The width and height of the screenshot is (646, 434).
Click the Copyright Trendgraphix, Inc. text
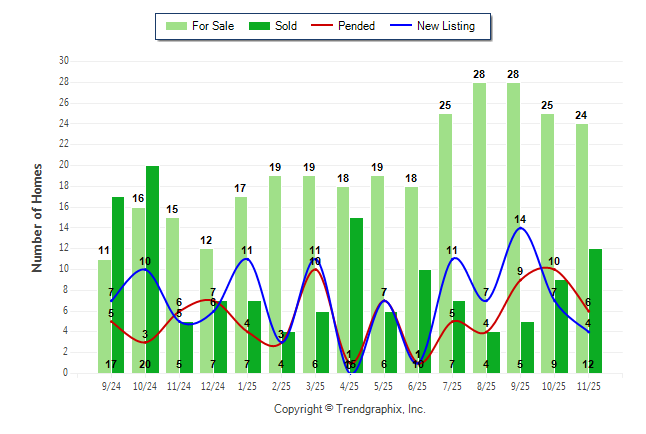point(350,409)
